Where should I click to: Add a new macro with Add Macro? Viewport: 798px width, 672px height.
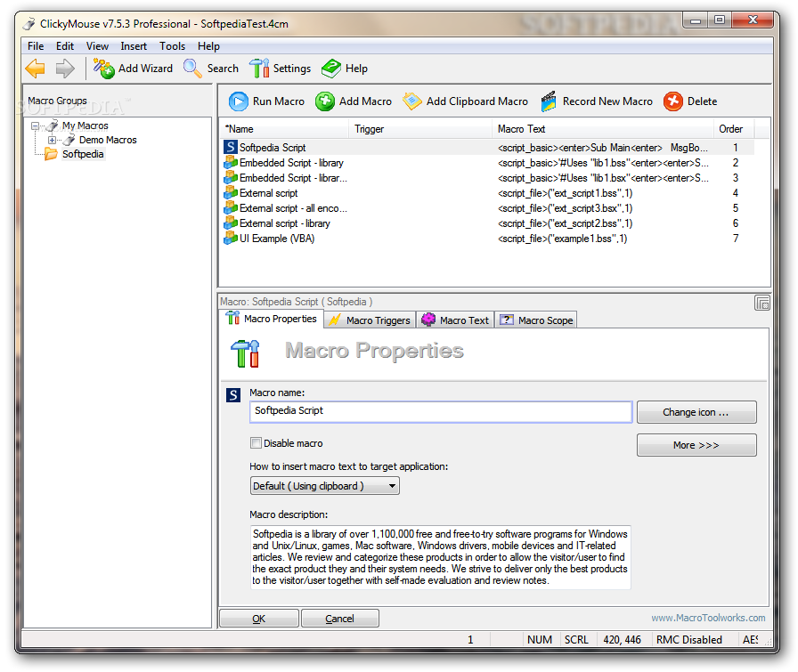point(354,101)
